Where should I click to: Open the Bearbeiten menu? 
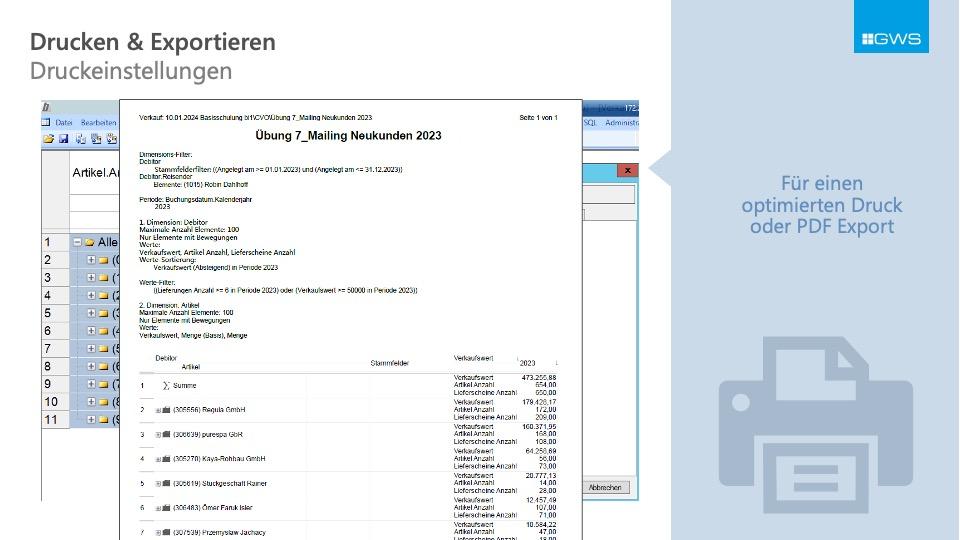99,122
